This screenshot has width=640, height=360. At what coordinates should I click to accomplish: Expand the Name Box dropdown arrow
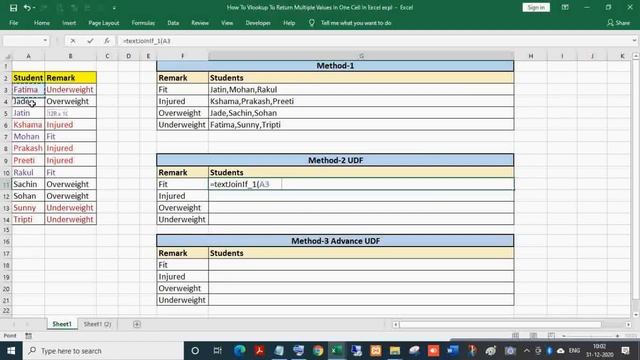point(45,41)
